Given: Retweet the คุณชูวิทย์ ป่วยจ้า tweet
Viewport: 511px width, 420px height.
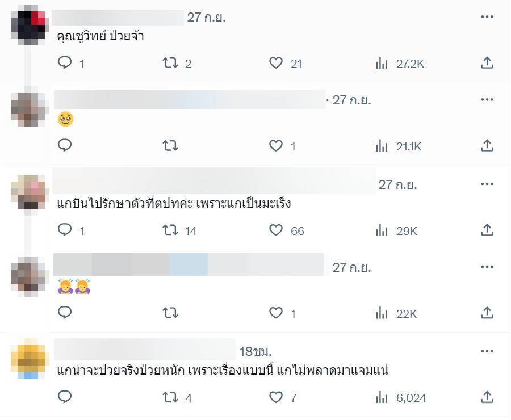Looking at the screenshot, I should tap(170, 63).
